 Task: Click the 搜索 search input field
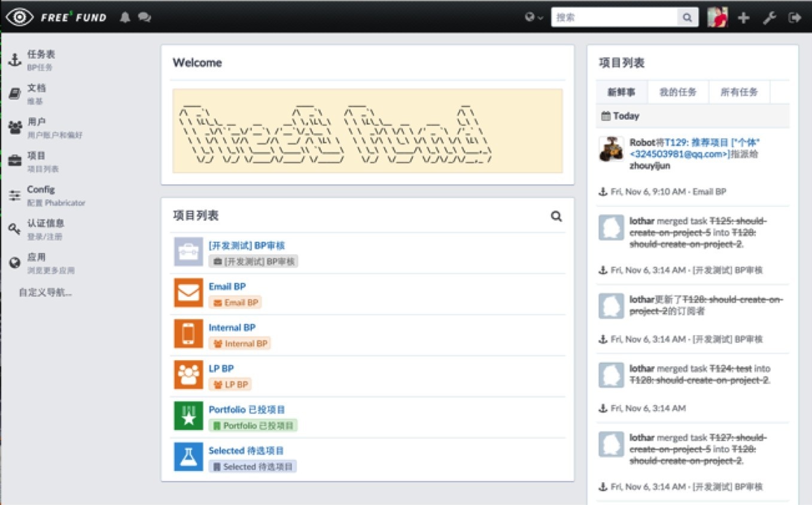[x=614, y=18]
